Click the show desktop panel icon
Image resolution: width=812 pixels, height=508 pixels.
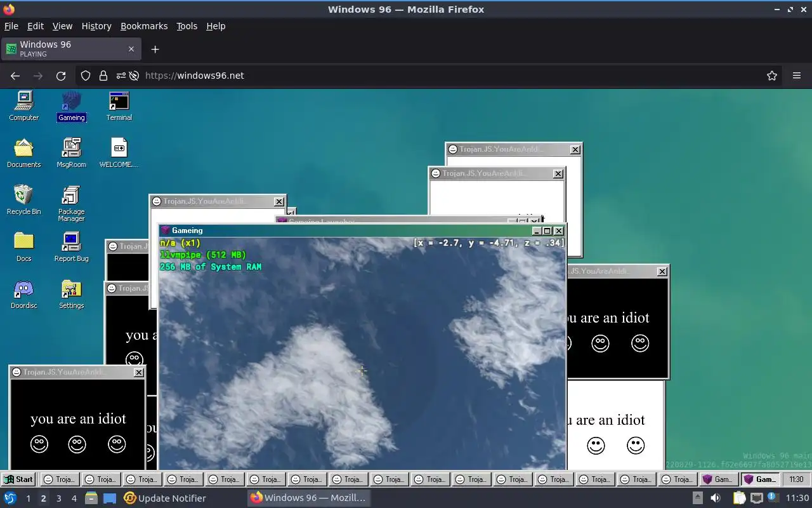click(110, 498)
